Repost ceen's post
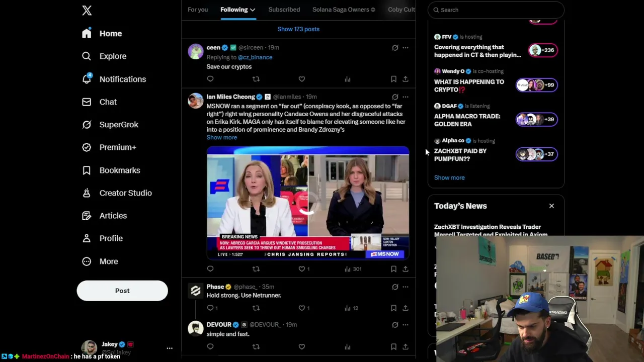644x362 pixels. (x=256, y=79)
